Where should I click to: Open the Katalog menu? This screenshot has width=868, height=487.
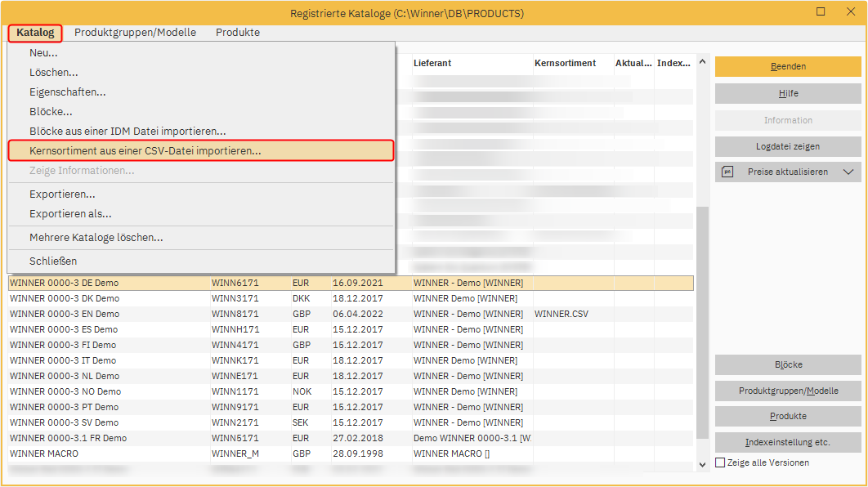click(35, 33)
